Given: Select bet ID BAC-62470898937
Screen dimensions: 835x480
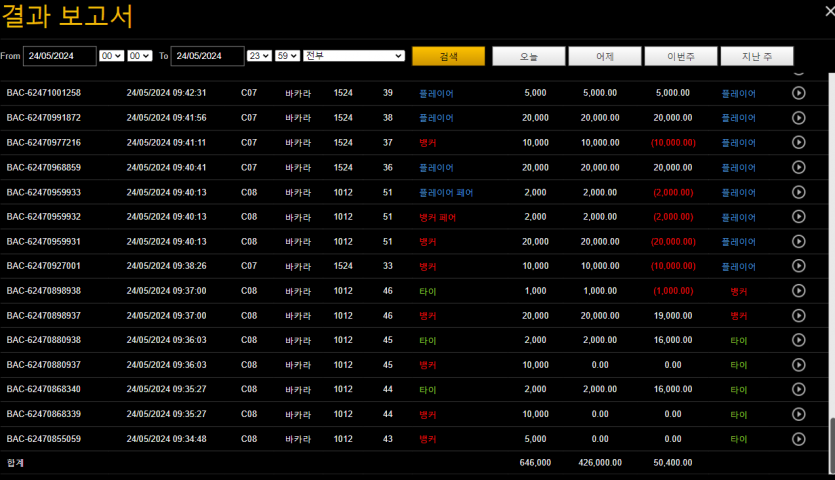Looking at the screenshot, I should (x=44, y=315).
